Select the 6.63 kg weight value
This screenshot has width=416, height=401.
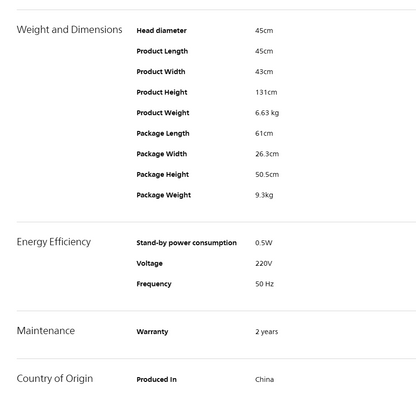[x=267, y=113]
